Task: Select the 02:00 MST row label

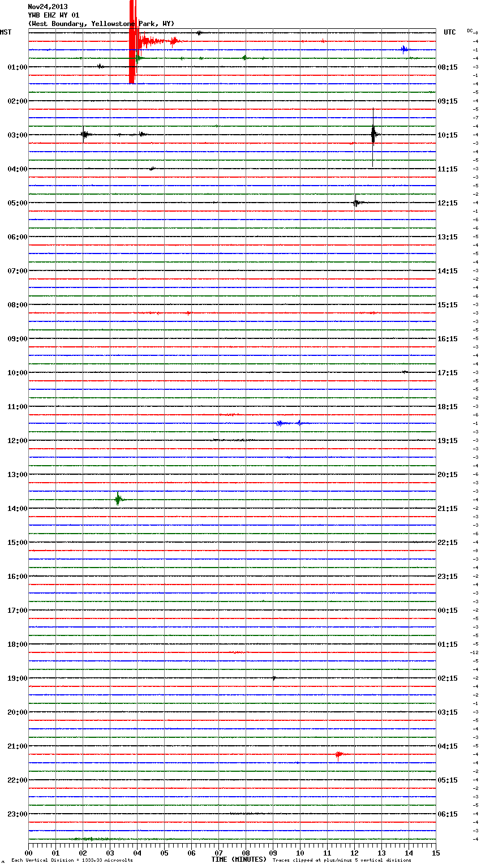Action: 18,101
